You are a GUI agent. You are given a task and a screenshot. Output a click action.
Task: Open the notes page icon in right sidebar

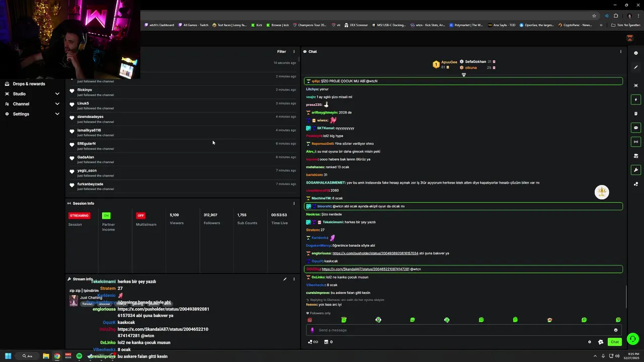(636, 114)
